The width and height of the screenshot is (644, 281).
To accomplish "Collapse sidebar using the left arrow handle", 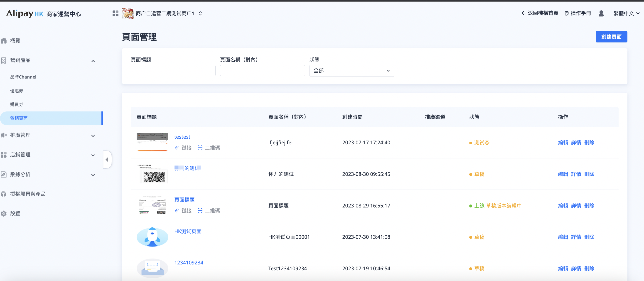I will 107,160.
